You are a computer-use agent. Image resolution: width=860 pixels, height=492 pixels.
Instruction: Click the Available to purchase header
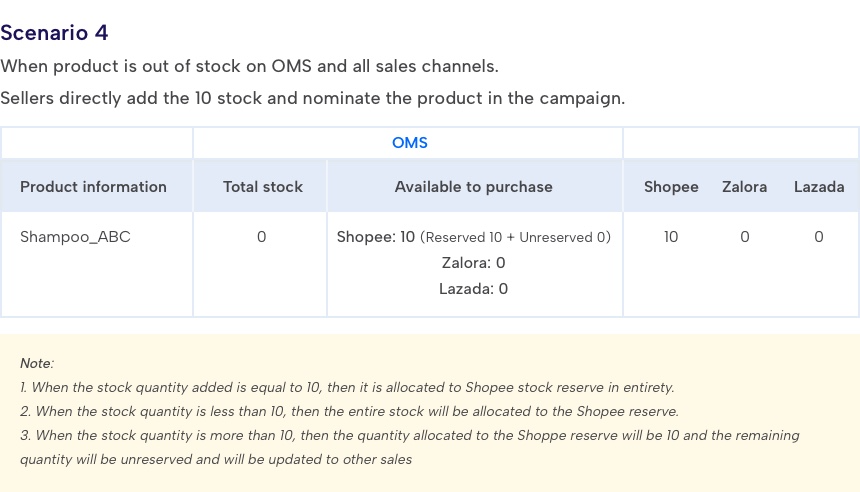pos(473,186)
